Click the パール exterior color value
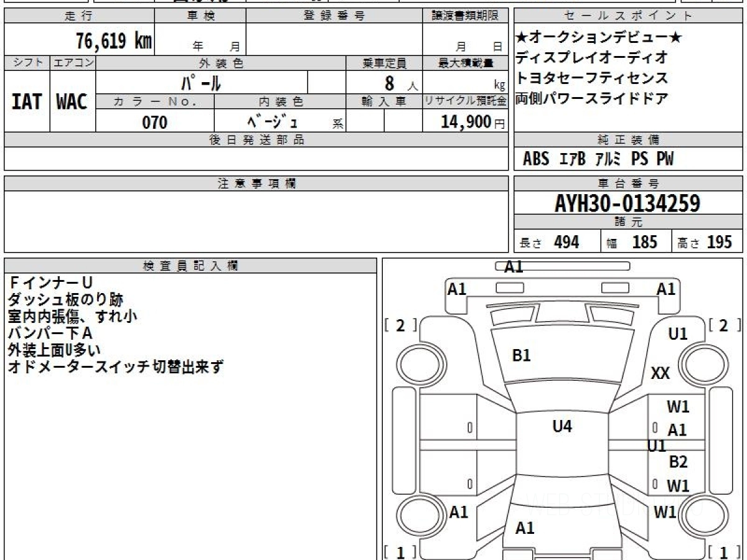747x560 pixels. click(x=202, y=82)
